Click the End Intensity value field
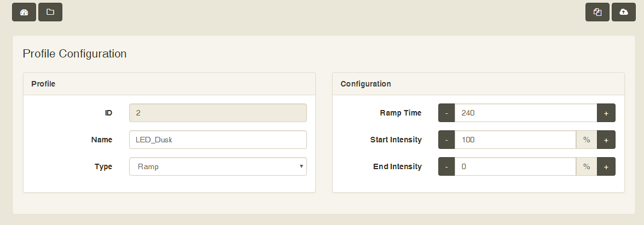 (515, 166)
